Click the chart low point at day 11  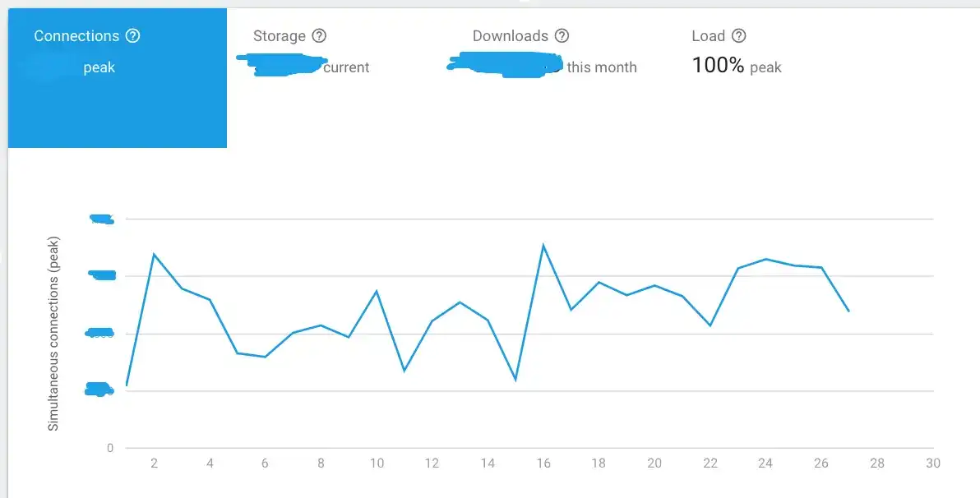(x=404, y=371)
